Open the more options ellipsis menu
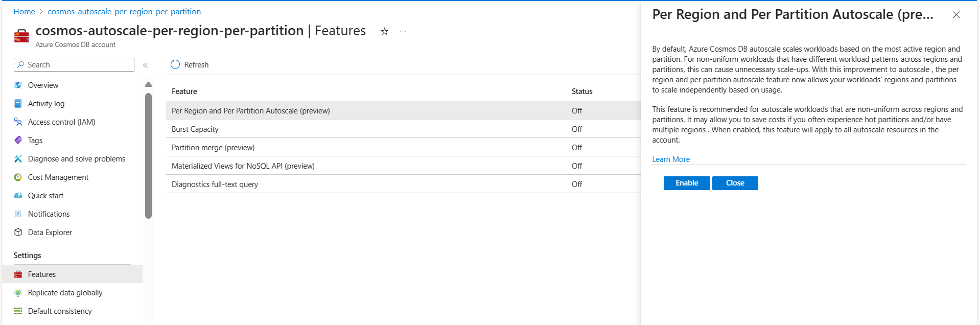This screenshot has width=980, height=325. 403,32
